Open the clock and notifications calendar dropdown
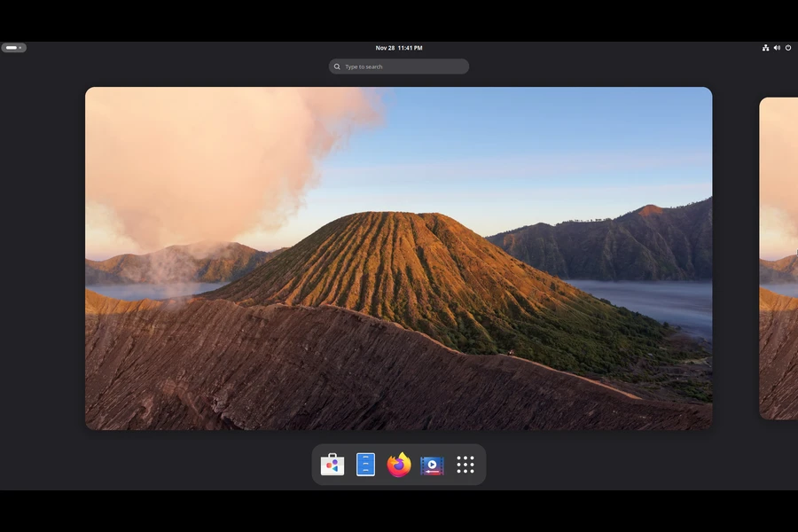The image size is (798, 532). pyautogui.click(x=397, y=47)
